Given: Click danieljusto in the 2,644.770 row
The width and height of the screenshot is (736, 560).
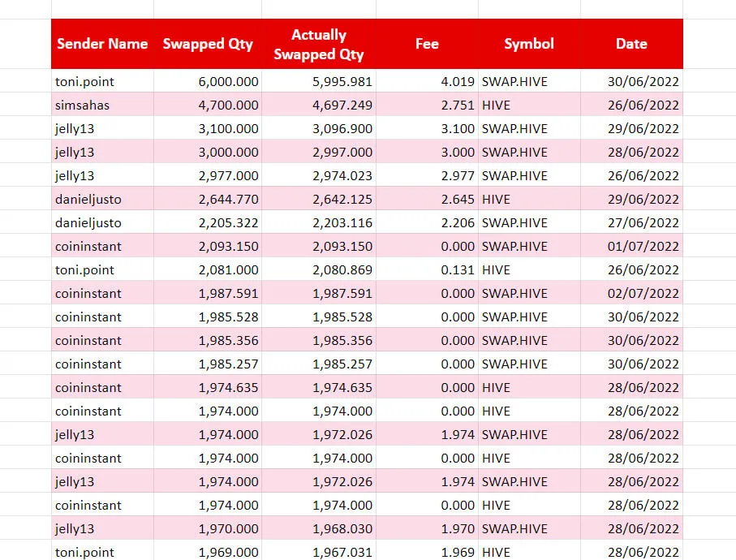Looking at the screenshot, I should pyautogui.click(x=102, y=198).
